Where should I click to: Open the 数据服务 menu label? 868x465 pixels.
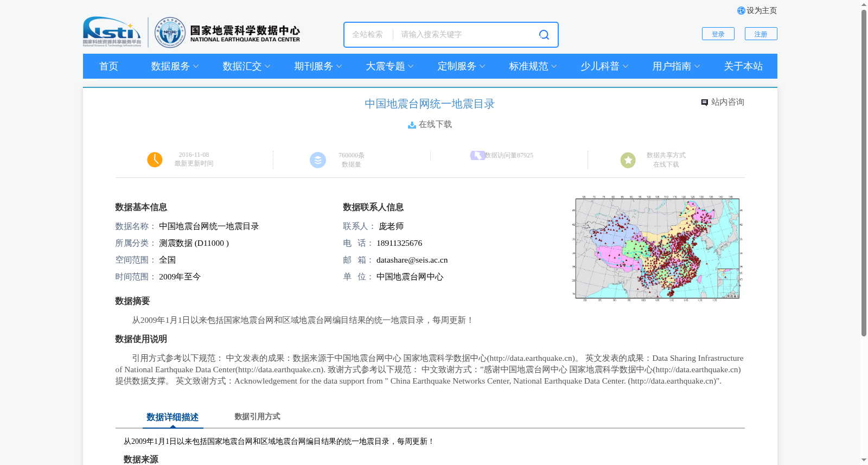pos(170,66)
